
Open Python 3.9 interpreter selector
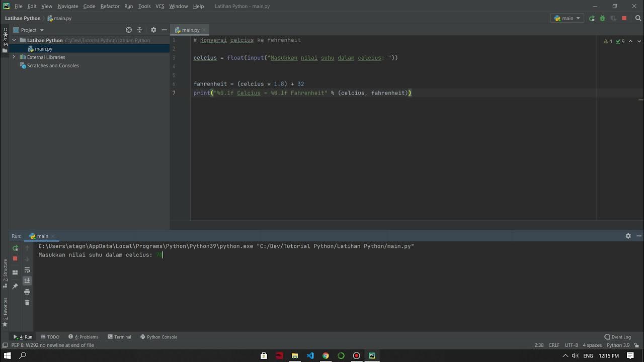(618, 345)
